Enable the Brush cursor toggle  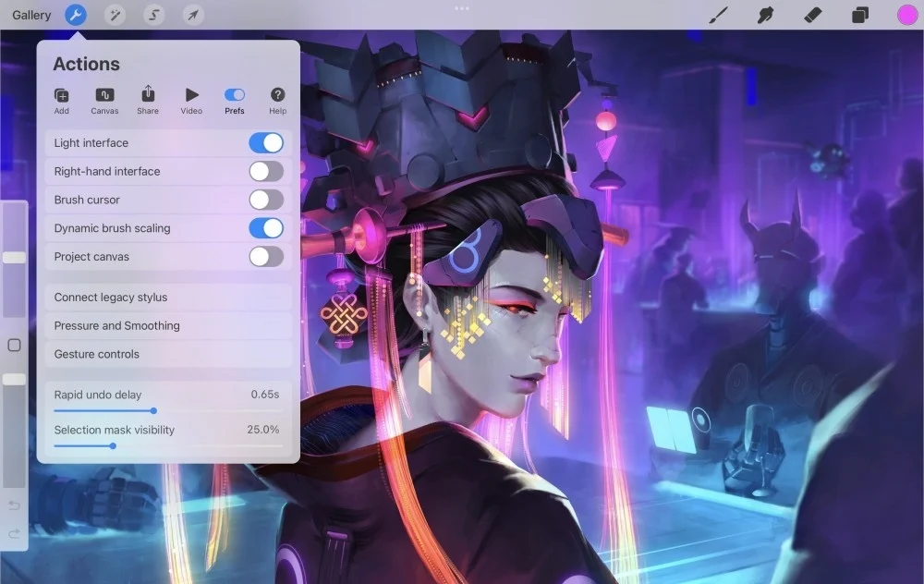[267, 200]
